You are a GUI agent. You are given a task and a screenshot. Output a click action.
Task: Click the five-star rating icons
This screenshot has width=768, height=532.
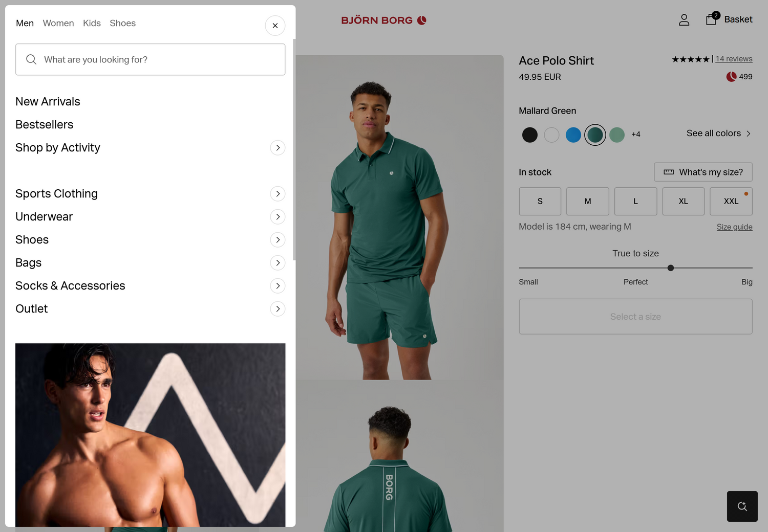point(690,59)
